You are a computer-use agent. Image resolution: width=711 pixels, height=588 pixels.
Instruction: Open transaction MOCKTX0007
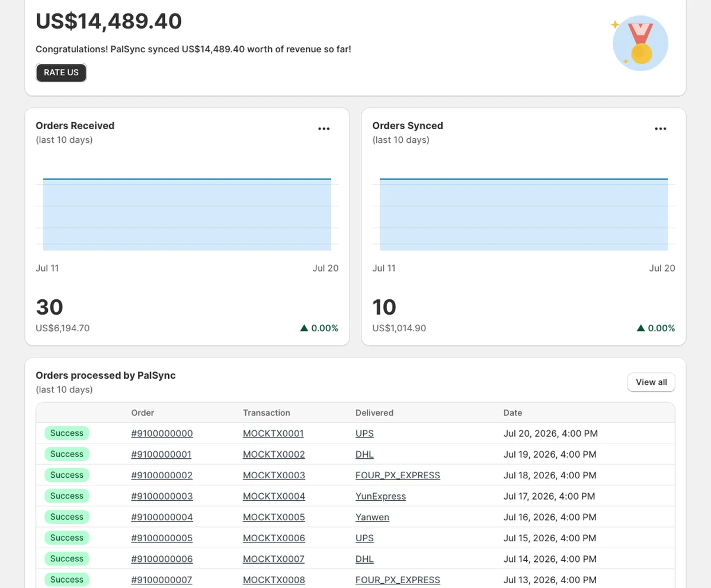(274, 559)
